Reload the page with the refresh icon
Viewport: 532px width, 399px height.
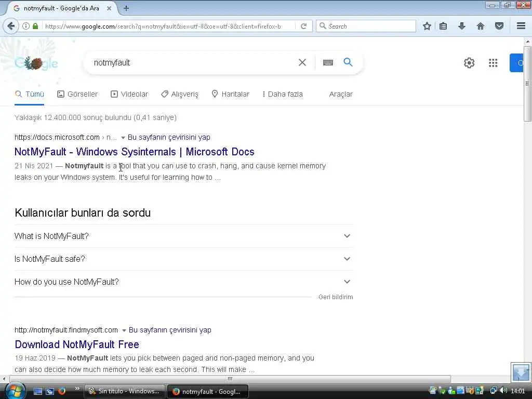pos(303,26)
